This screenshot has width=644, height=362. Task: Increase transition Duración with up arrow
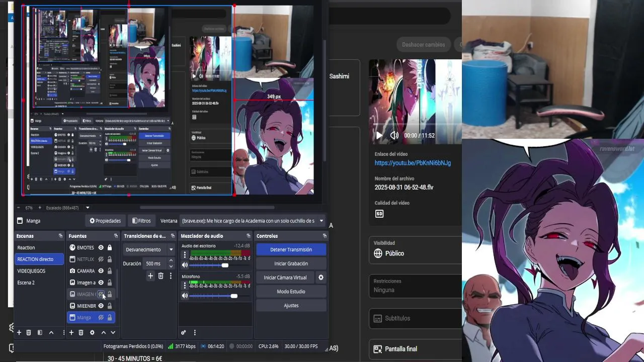171,260
